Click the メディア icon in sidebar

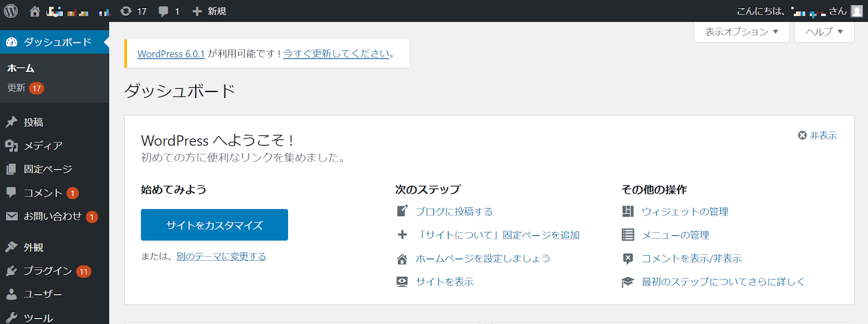(11, 146)
